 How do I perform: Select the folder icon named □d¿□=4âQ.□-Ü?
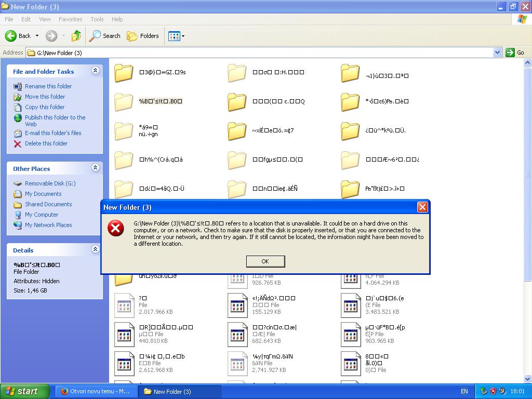[x=124, y=189]
